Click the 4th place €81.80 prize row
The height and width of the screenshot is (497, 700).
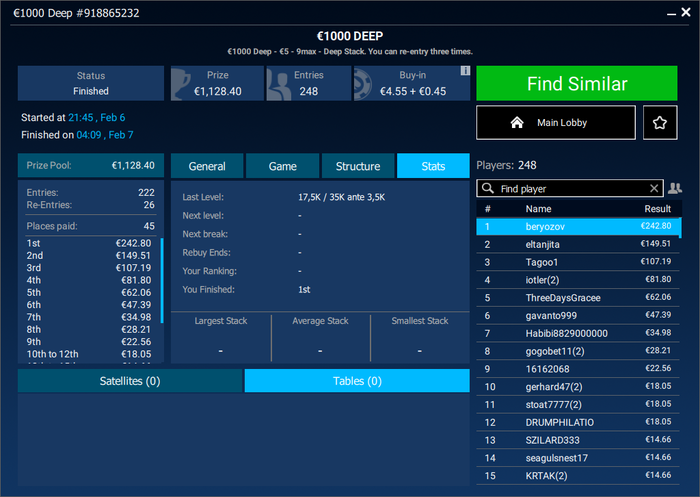click(89, 280)
